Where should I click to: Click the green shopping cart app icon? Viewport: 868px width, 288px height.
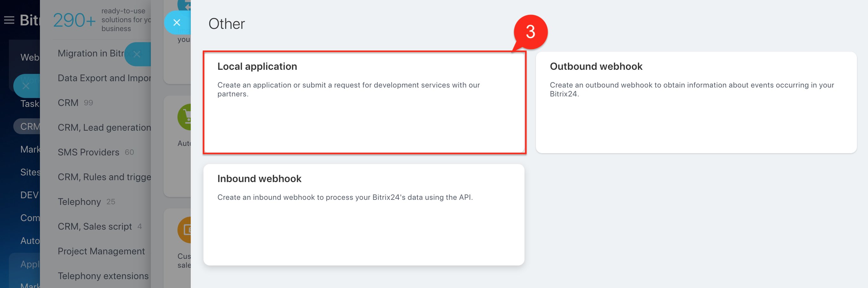[x=185, y=117]
